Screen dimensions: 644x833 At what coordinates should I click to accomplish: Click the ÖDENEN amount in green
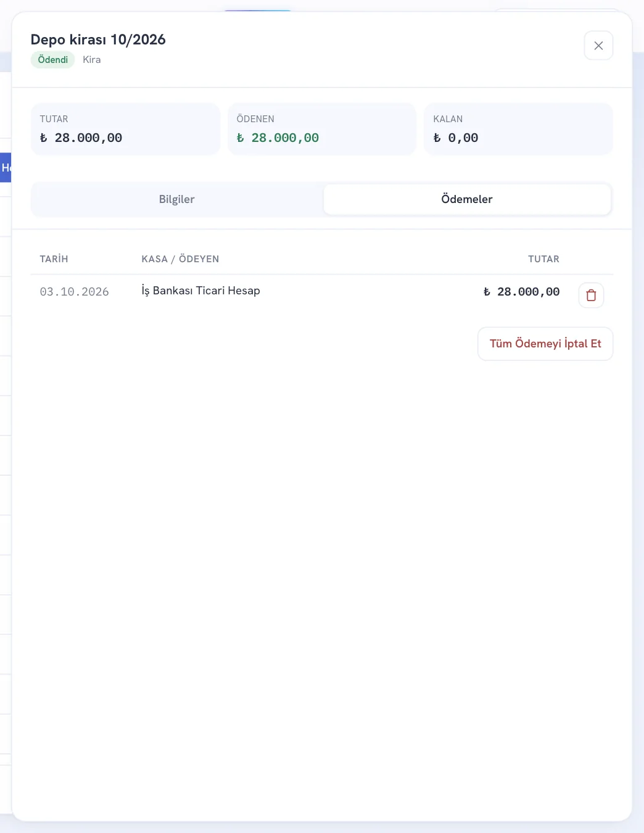[x=278, y=138]
